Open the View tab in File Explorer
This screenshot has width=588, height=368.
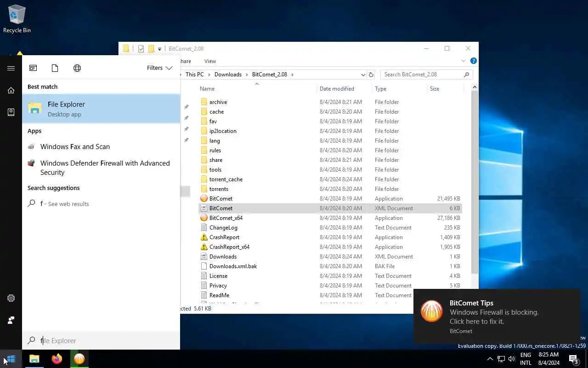[x=210, y=61]
